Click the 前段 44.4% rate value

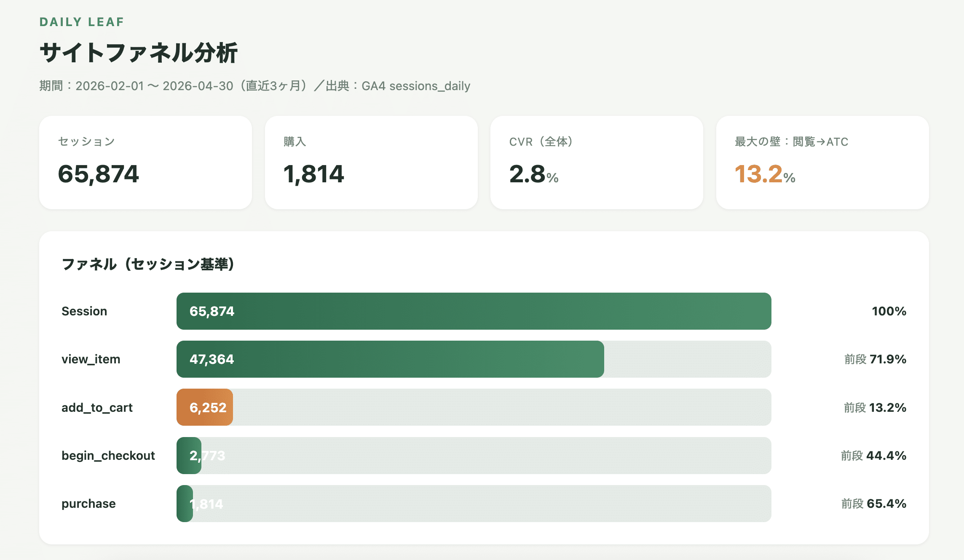pyautogui.click(x=873, y=456)
